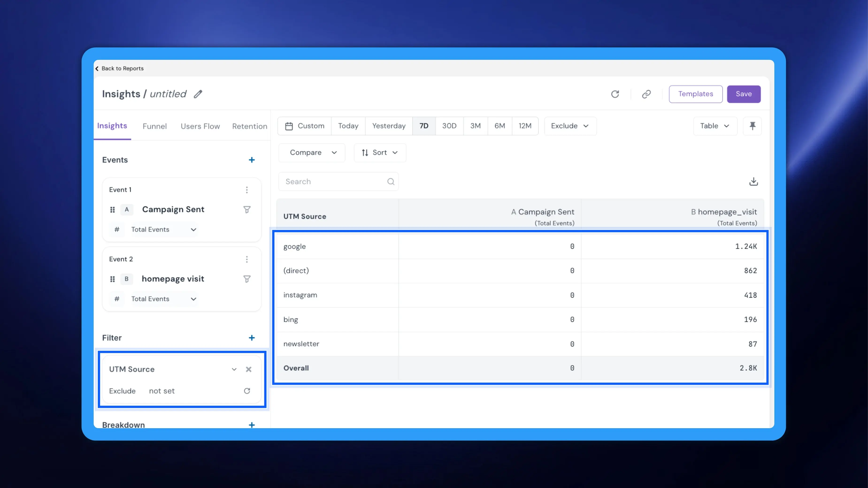Image resolution: width=868 pixels, height=488 pixels.
Task: Click the hash icon under homepage visit
Action: [x=117, y=299]
